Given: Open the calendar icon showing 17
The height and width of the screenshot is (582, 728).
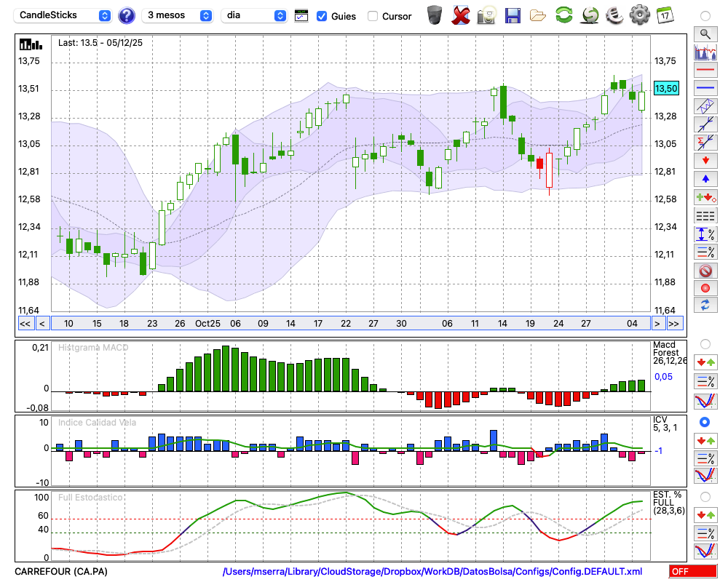Looking at the screenshot, I should point(665,15).
